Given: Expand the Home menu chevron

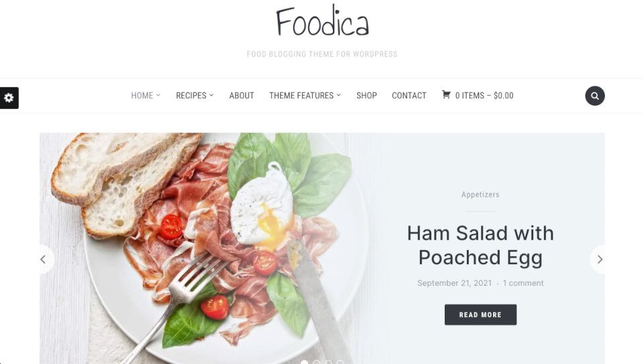Looking at the screenshot, I should pos(158,95).
